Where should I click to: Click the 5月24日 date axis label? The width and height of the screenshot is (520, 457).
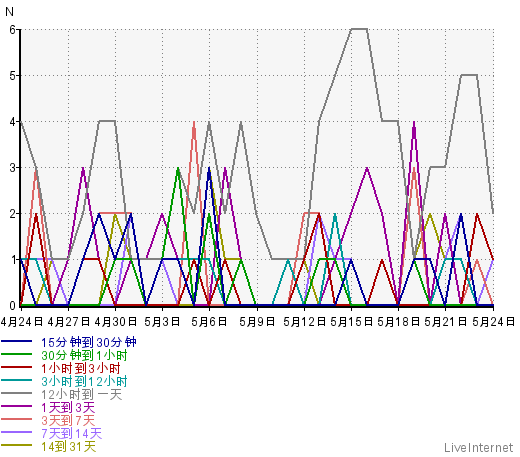[x=493, y=321]
